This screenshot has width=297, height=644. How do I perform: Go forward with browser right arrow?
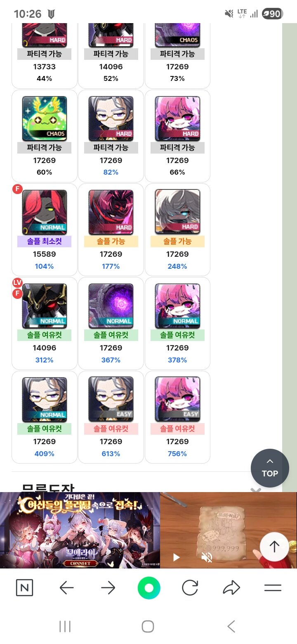[108, 588]
